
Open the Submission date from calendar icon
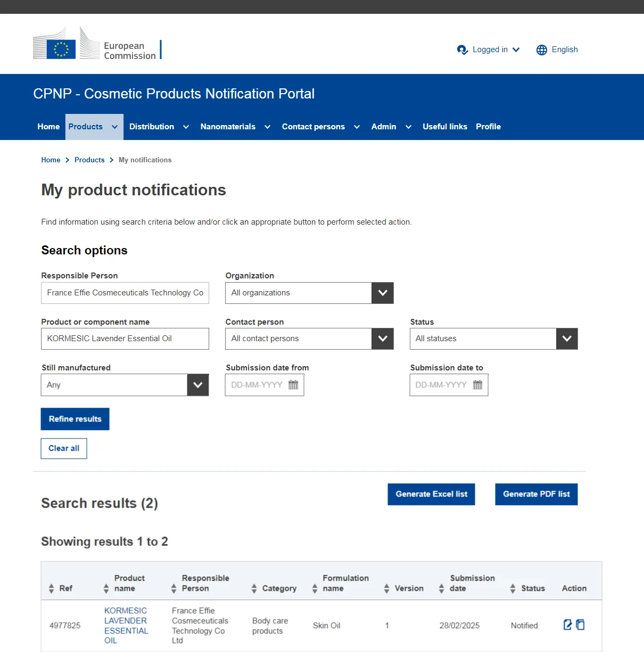coord(293,385)
